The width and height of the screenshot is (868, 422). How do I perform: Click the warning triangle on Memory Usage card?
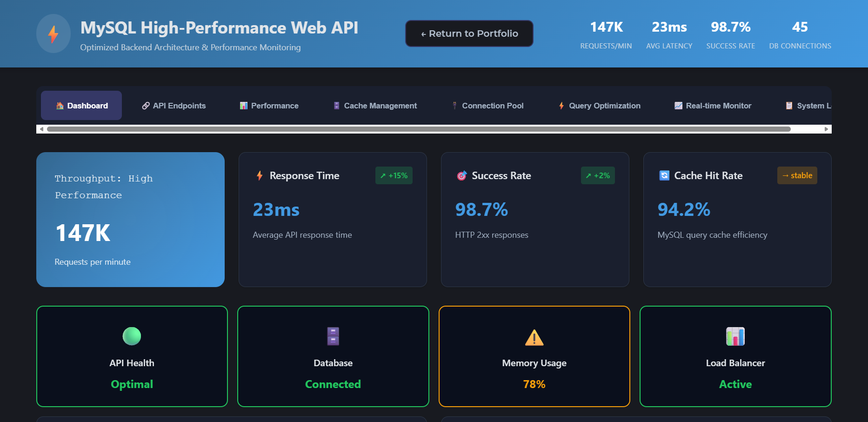(x=534, y=336)
